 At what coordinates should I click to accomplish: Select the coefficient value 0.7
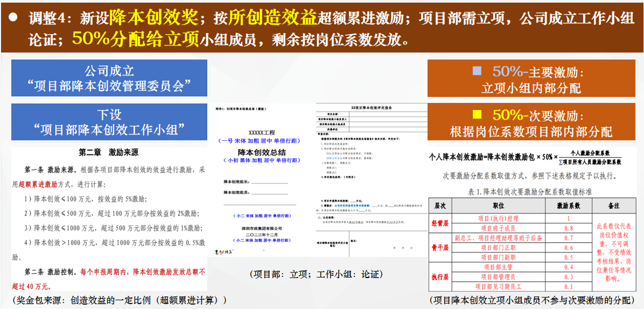click(x=568, y=238)
